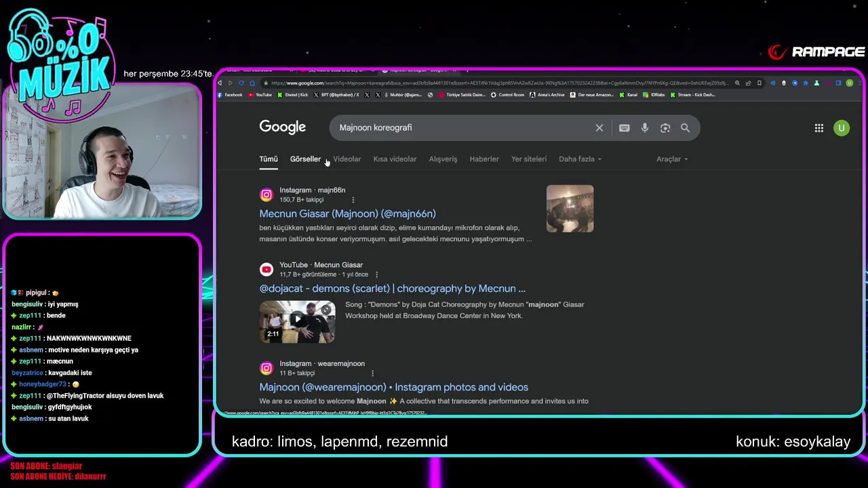Switch to the Yer siteleri tab
This screenshot has width=868, height=488.
pyautogui.click(x=529, y=159)
